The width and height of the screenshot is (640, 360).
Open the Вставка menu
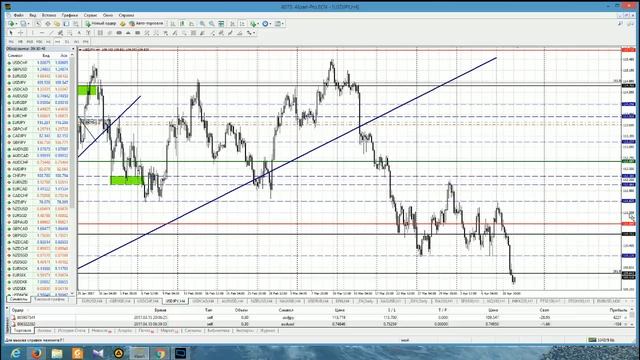pyautogui.click(x=49, y=15)
